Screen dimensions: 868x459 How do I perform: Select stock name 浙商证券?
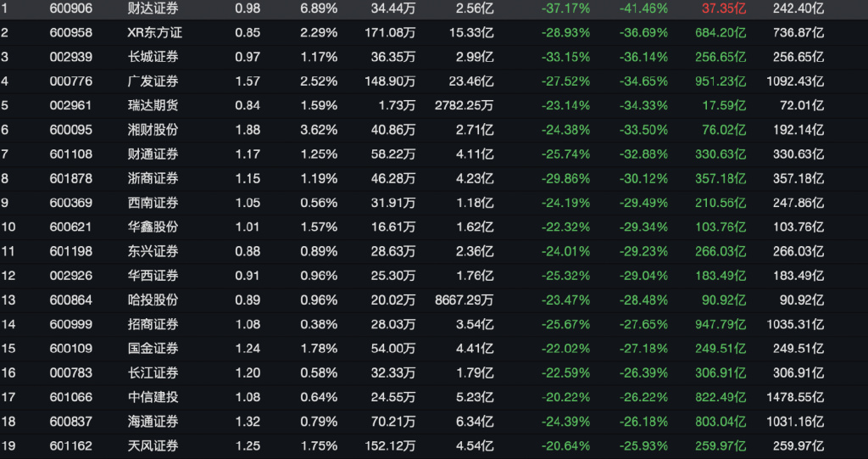point(153,178)
